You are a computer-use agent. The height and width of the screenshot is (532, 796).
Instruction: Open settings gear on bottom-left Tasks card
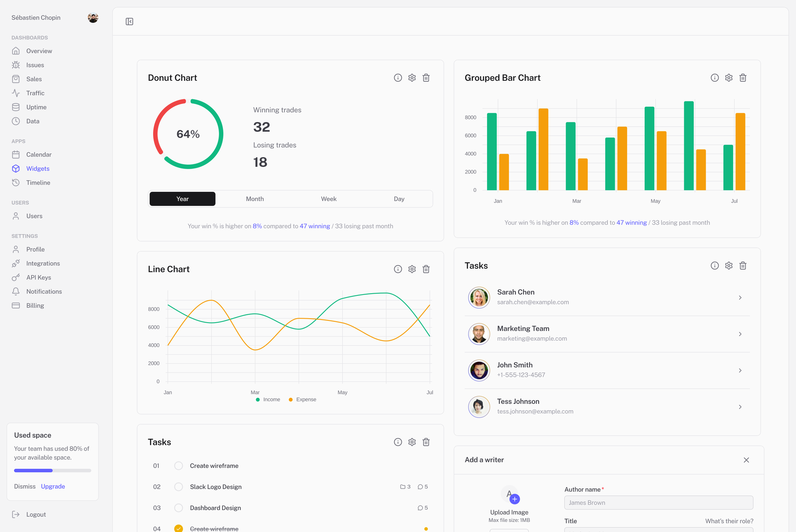412,442
